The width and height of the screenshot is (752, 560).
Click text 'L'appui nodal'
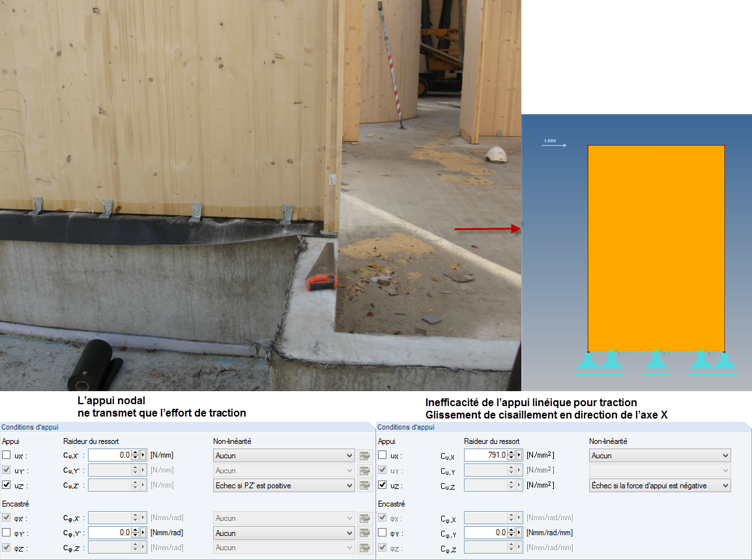[x=111, y=400]
